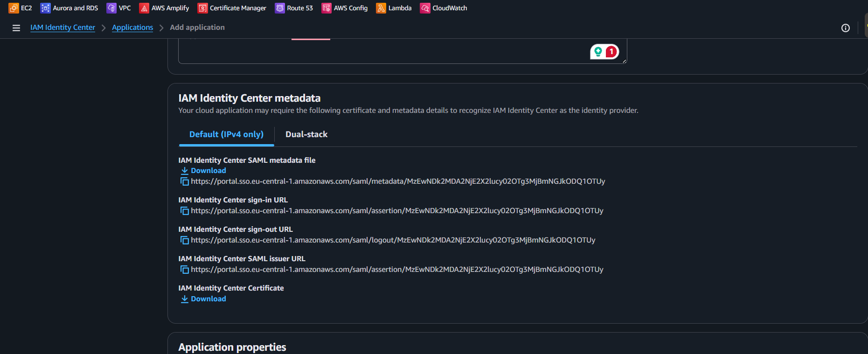Copy the SAML issuer URL
Screen dimensions: 868x354
click(185, 270)
